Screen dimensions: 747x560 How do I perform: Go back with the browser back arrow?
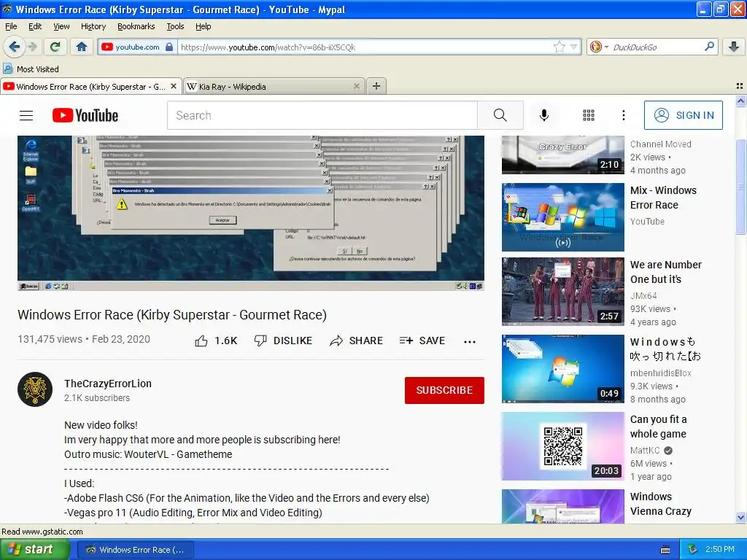click(14, 47)
